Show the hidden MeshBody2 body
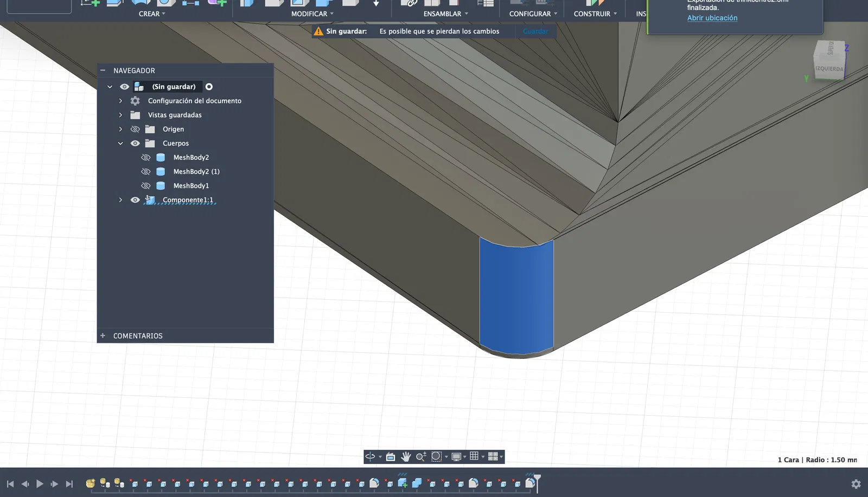 pos(145,158)
